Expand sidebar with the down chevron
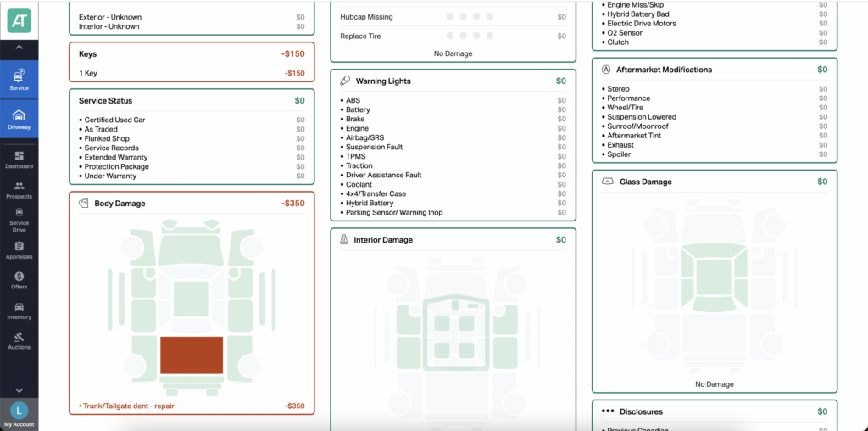Viewport: 868px width, 431px height. [19, 390]
